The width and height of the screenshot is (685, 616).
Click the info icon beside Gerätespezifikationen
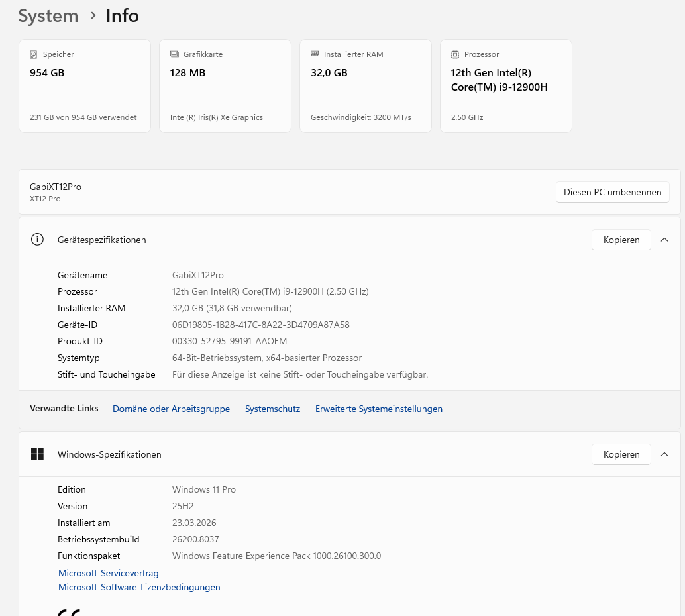point(37,240)
